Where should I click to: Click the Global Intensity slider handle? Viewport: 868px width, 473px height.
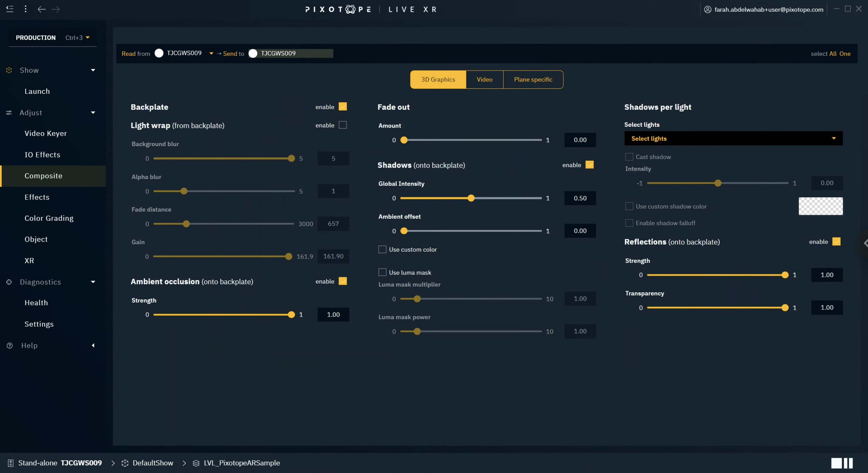point(471,198)
